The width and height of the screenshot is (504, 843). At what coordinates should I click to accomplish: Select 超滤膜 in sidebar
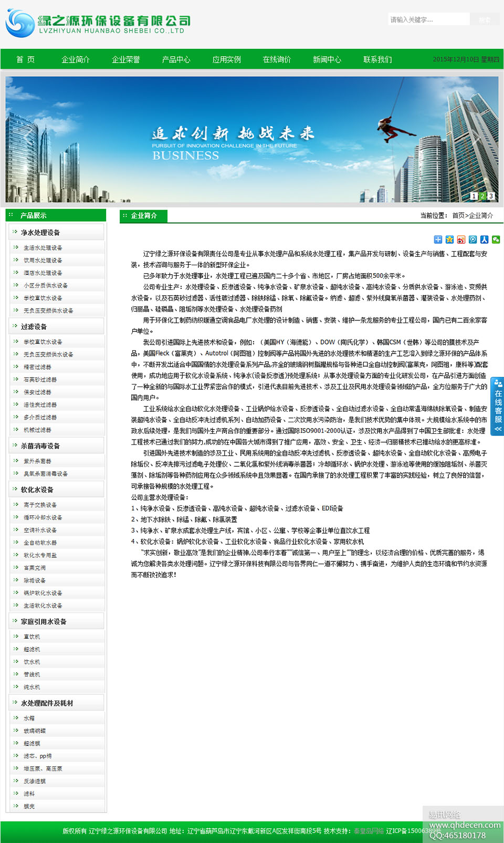tap(32, 743)
